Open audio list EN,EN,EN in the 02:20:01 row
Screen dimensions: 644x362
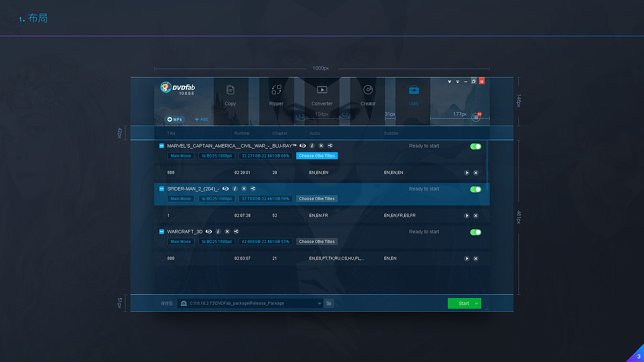click(x=318, y=172)
